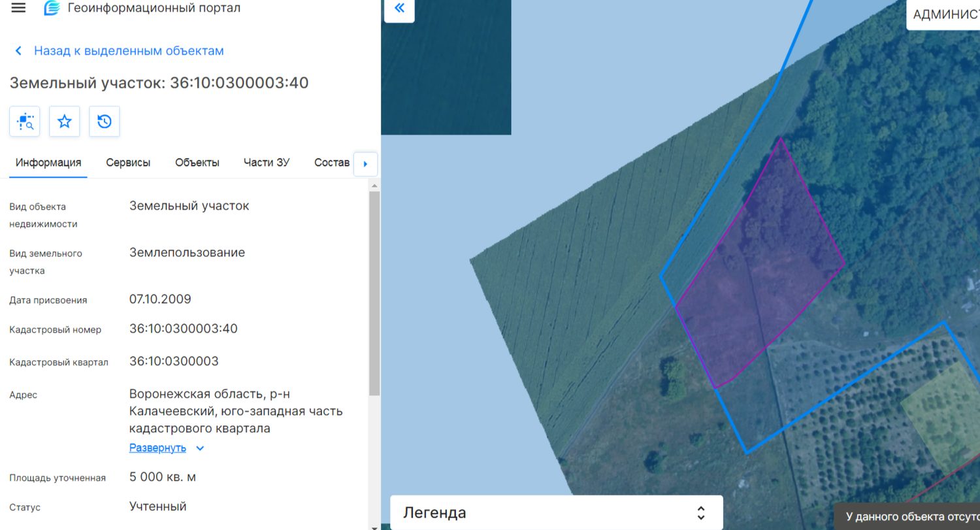
Task: Open object history clock icon
Action: (105, 122)
